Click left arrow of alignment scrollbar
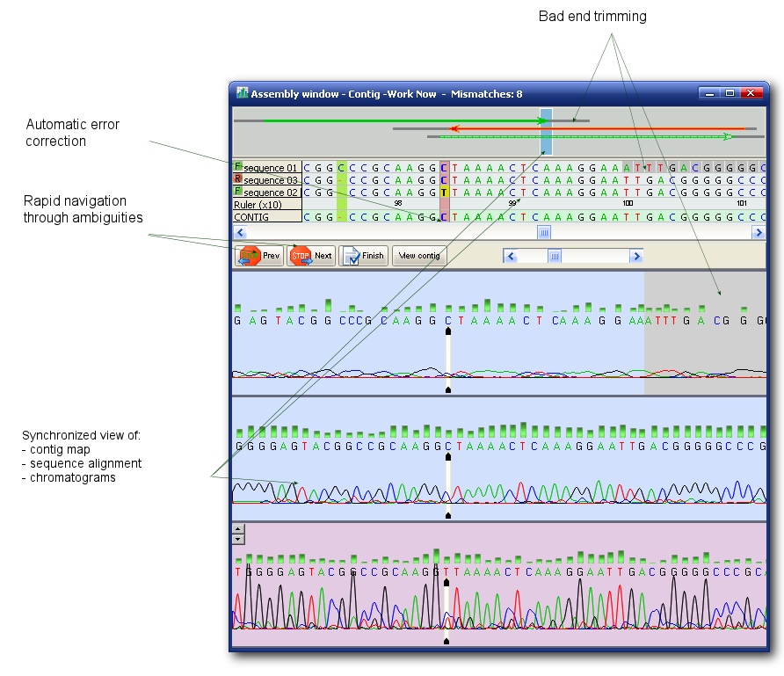 (x=241, y=232)
